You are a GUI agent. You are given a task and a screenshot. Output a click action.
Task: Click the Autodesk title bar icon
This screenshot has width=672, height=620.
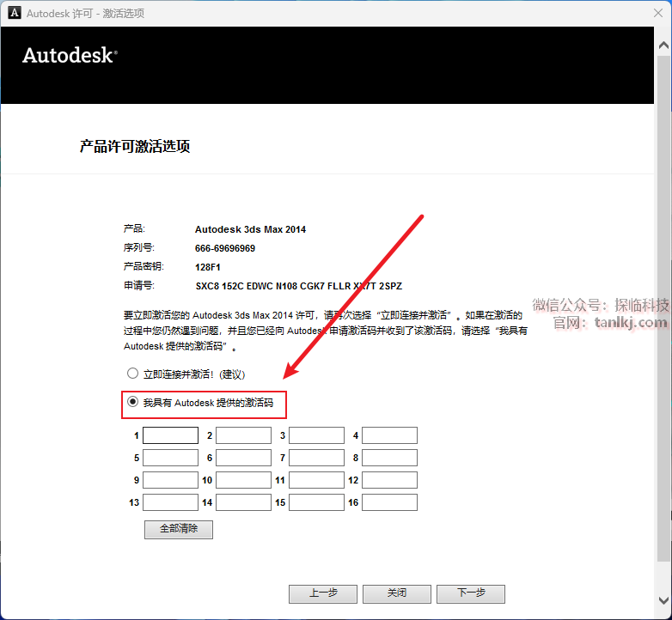click(x=15, y=13)
